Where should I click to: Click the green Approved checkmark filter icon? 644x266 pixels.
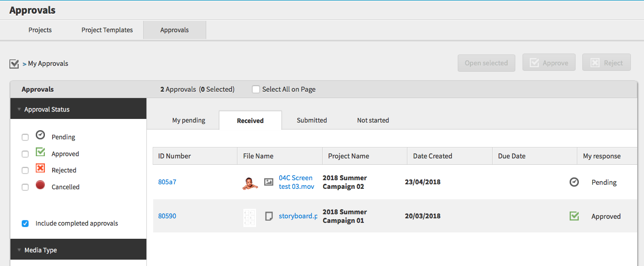pos(40,152)
